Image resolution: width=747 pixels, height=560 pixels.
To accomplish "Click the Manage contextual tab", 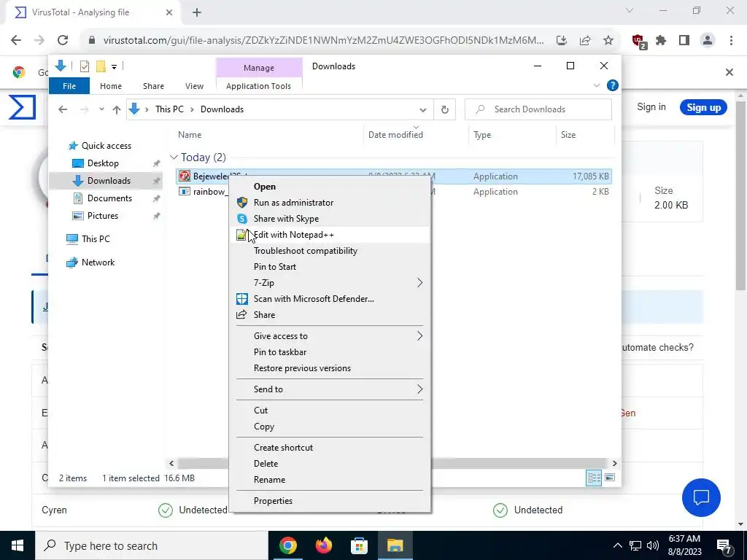I will 259,68.
